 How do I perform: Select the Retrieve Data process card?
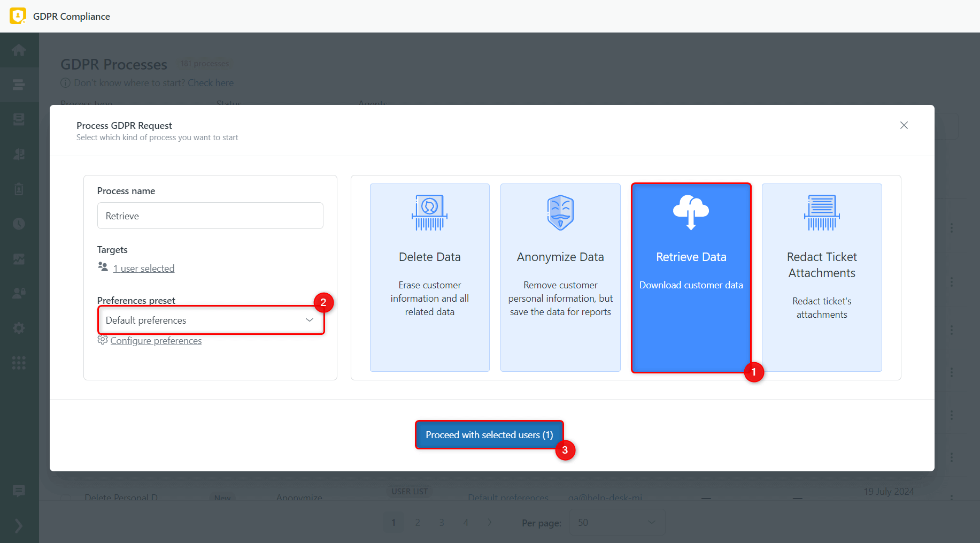click(x=691, y=278)
